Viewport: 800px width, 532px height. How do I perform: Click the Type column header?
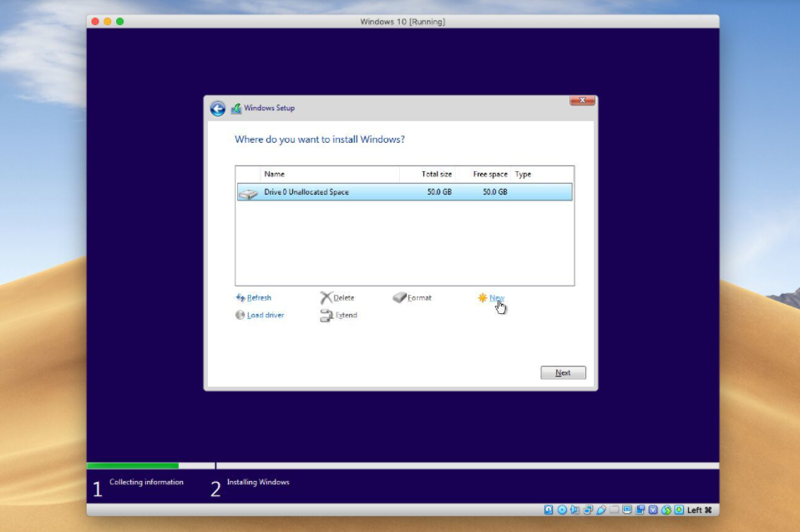(542, 174)
